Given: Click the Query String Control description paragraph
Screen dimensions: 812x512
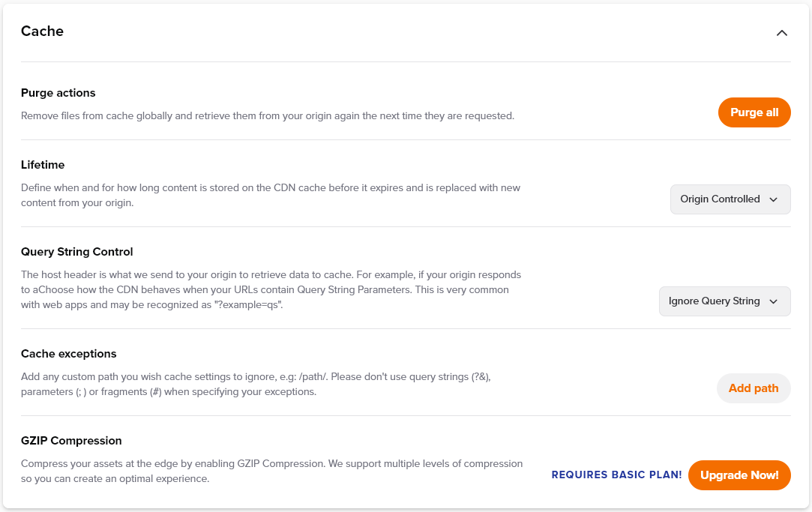Looking at the screenshot, I should pyautogui.click(x=271, y=289).
